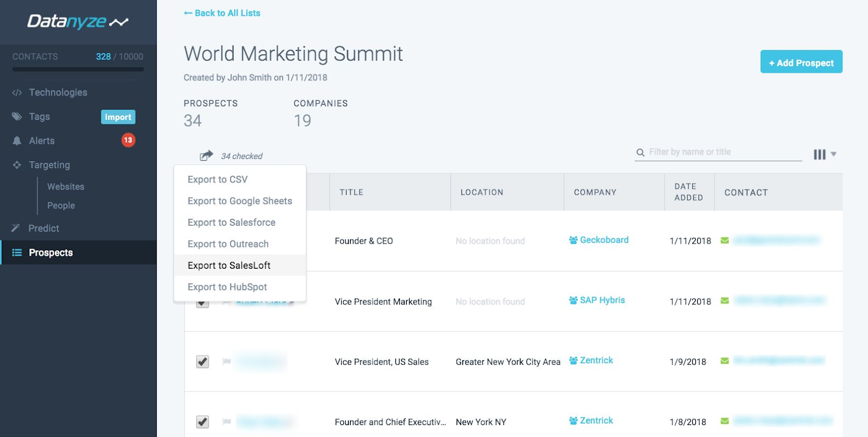
Task: Click email envelope icon in SAP Hybris row
Action: point(724,301)
